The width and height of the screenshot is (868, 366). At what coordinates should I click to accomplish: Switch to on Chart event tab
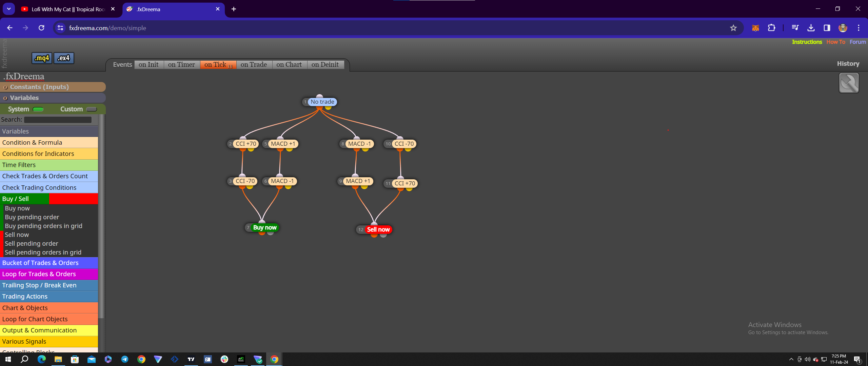click(289, 65)
